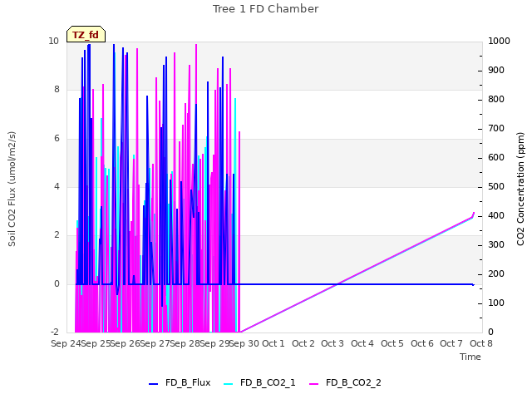Click the Oct 2 tick label
532x399 pixels.
pyautogui.click(x=303, y=343)
